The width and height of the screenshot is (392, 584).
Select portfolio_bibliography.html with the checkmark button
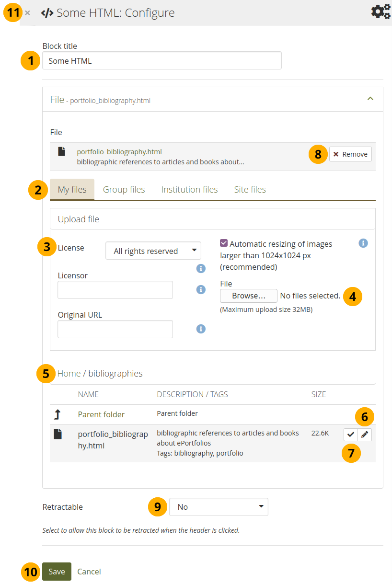click(351, 435)
